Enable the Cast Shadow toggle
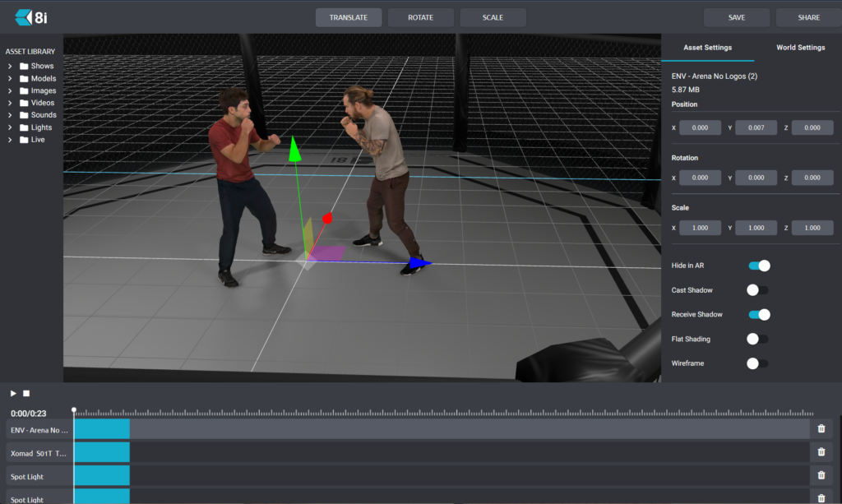 [x=757, y=290]
